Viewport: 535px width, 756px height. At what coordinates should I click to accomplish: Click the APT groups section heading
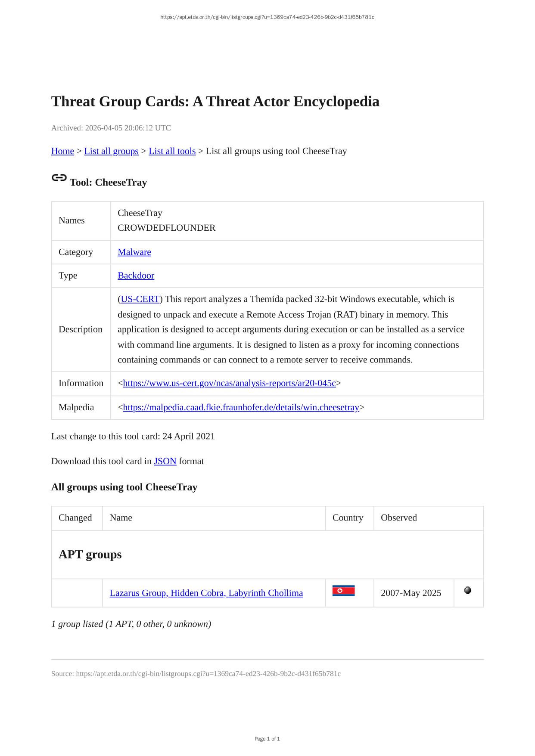click(90, 554)
